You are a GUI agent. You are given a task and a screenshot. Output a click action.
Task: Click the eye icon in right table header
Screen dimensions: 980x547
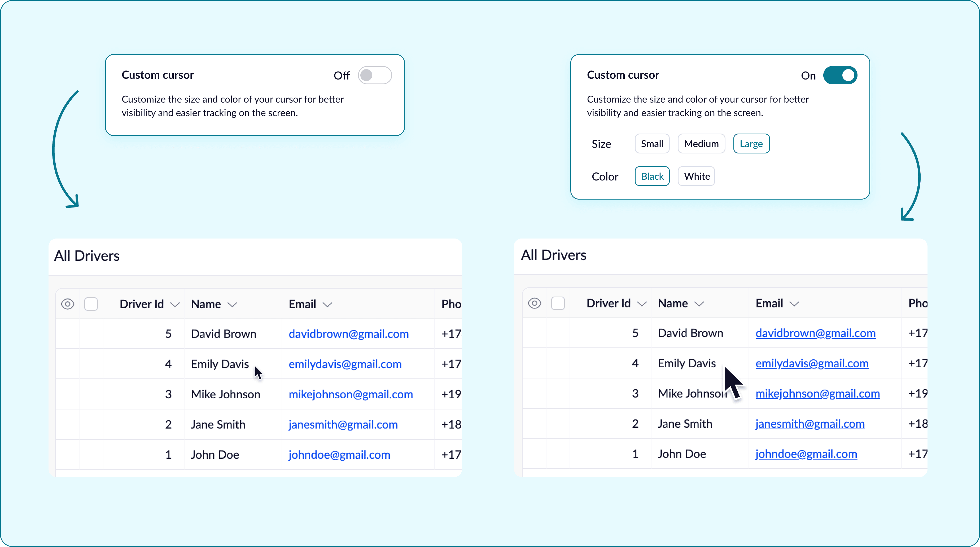[x=535, y=303]
